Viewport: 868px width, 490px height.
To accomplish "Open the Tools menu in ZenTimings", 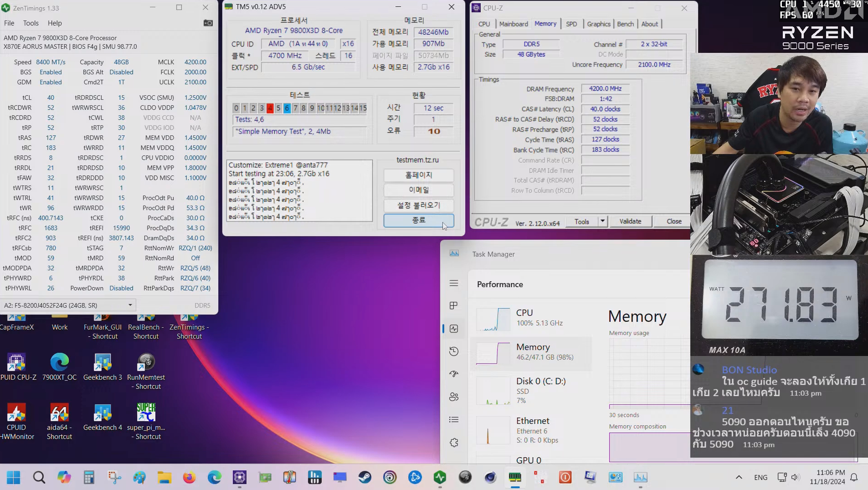I will point(31,23).
